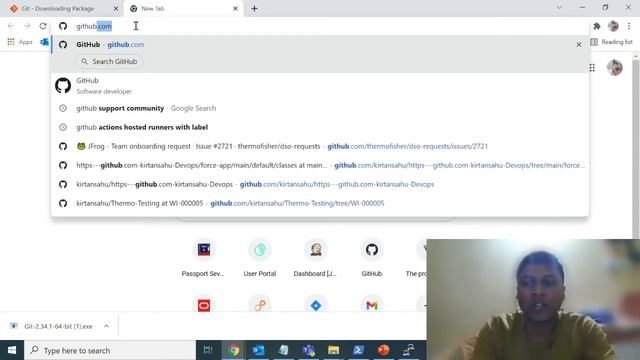Viewport: 640px width, 360px height.
Task: Open the GitHub shortcut tile
Action: tap(371, 258)
